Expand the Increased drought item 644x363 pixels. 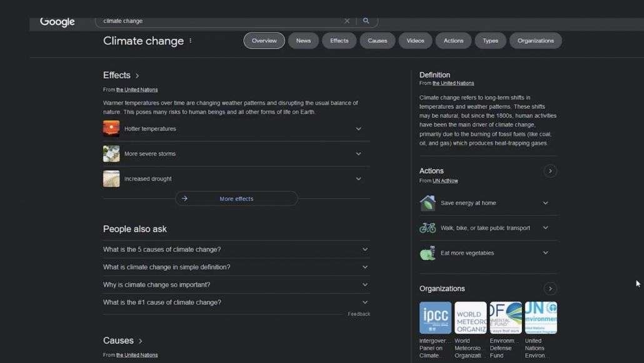[236, 179]
